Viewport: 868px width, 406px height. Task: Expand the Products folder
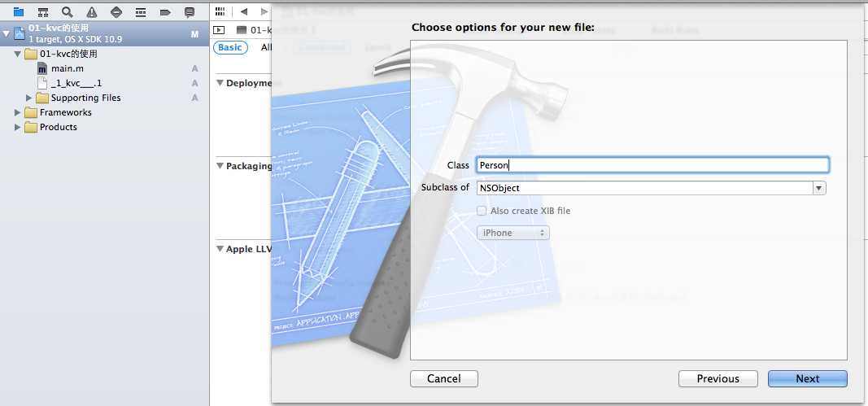click(x=18, y=127)
